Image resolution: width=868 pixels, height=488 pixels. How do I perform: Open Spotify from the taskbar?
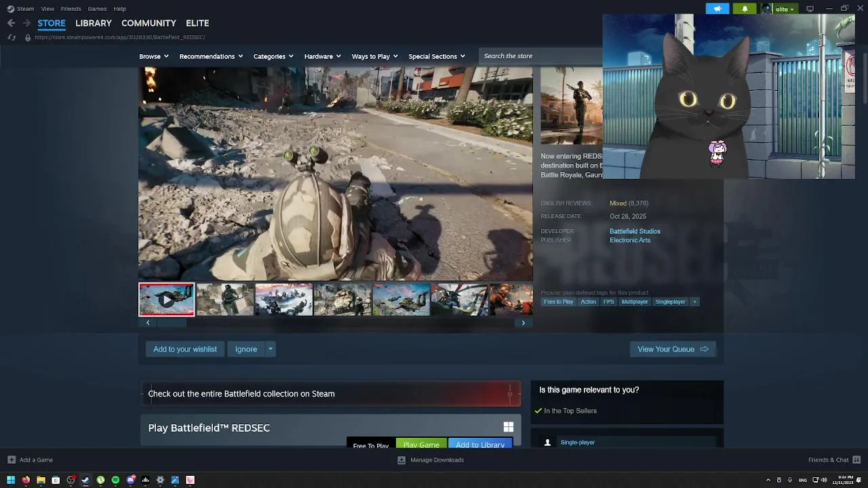tap(115, 480)
